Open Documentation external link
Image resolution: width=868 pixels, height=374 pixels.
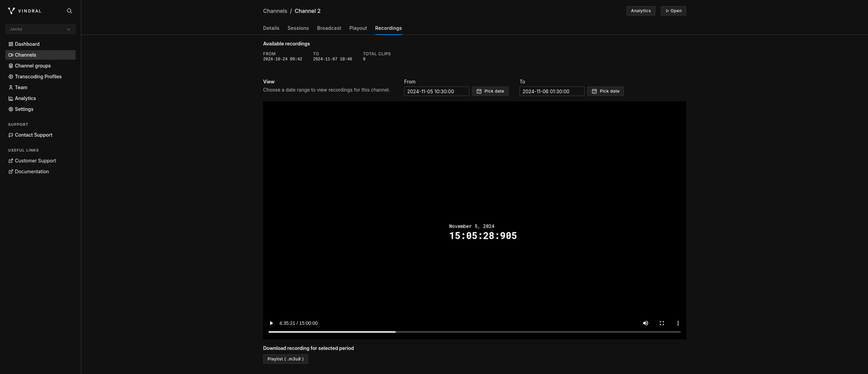(40, 172)
